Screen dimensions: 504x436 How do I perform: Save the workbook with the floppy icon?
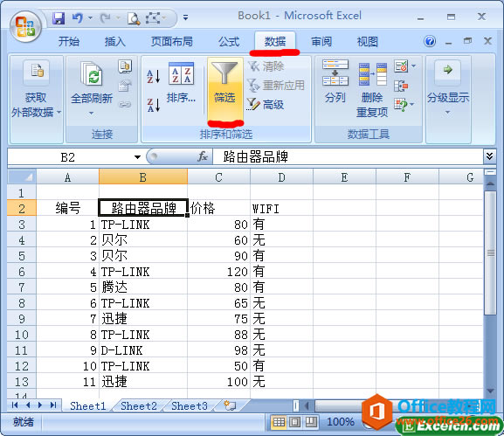point(59,18)
